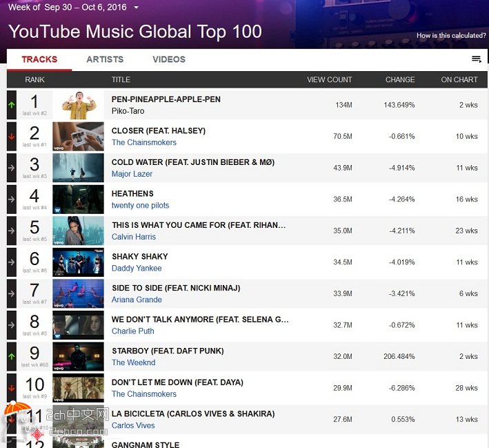Click right arrow icon for rank 5
This screenshot has width=489, height=448.
[12, 231]
